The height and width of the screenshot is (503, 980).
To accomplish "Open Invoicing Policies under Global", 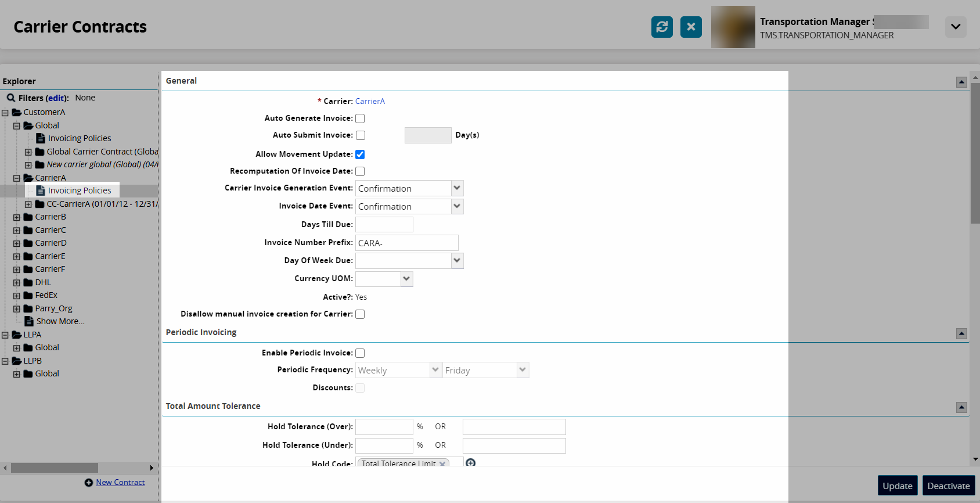I will (79, 138).
